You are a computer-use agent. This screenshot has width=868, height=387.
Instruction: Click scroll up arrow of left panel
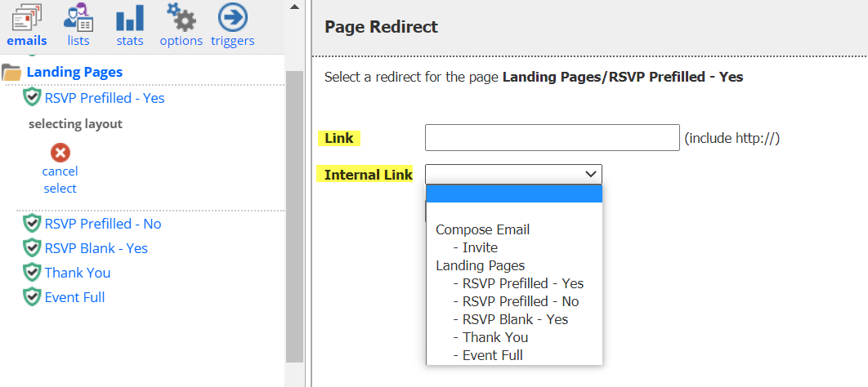pyautogui.click(x=294, y=7)
